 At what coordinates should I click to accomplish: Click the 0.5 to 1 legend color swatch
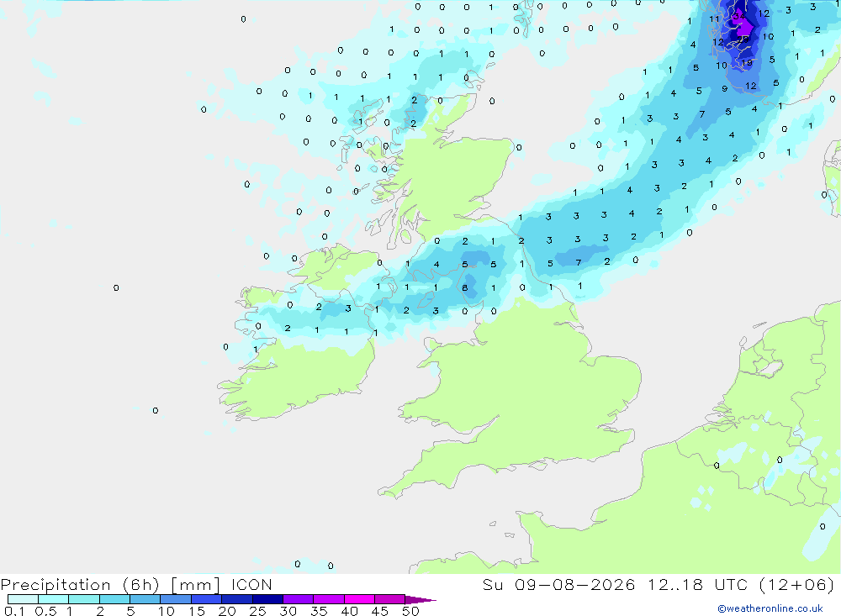point(53,599)
